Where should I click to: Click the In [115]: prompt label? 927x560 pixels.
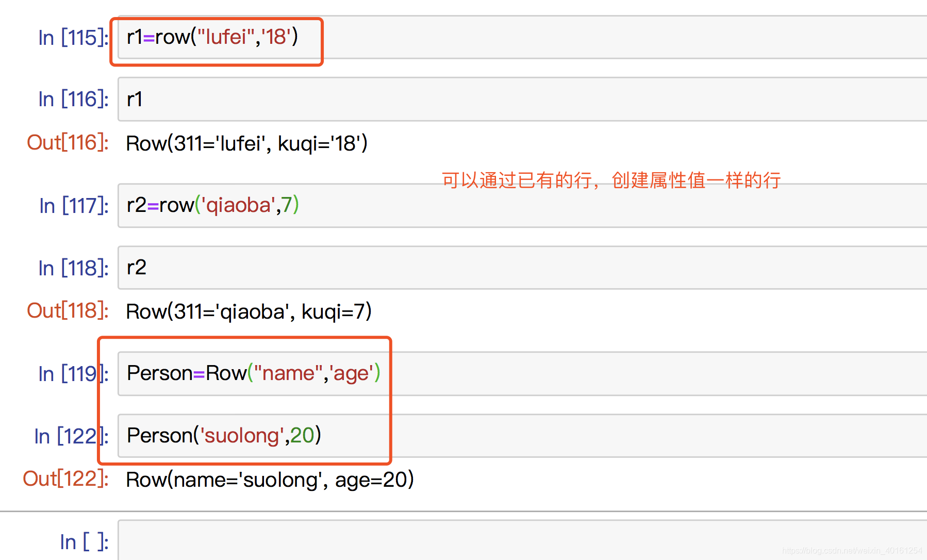coord(74,38)
